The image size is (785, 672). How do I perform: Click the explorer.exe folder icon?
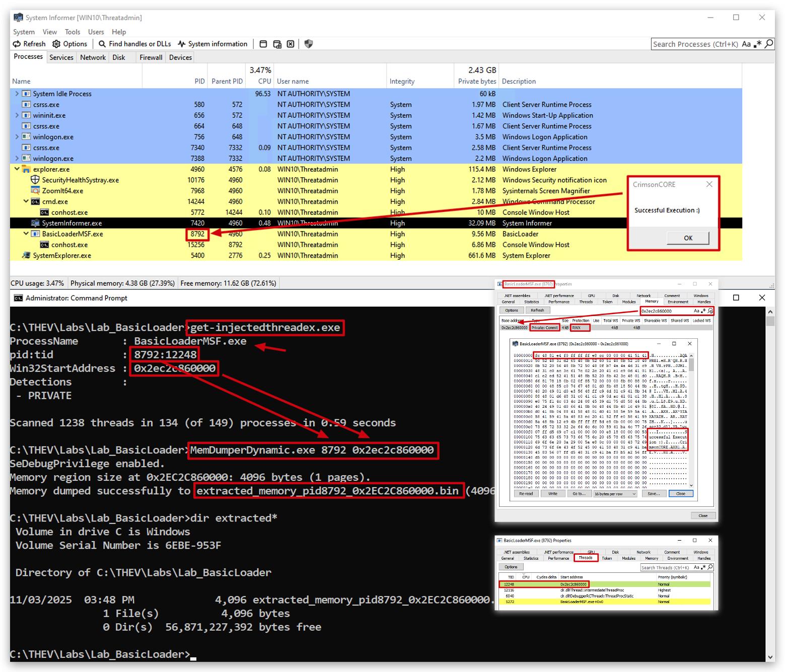[26, 169]
